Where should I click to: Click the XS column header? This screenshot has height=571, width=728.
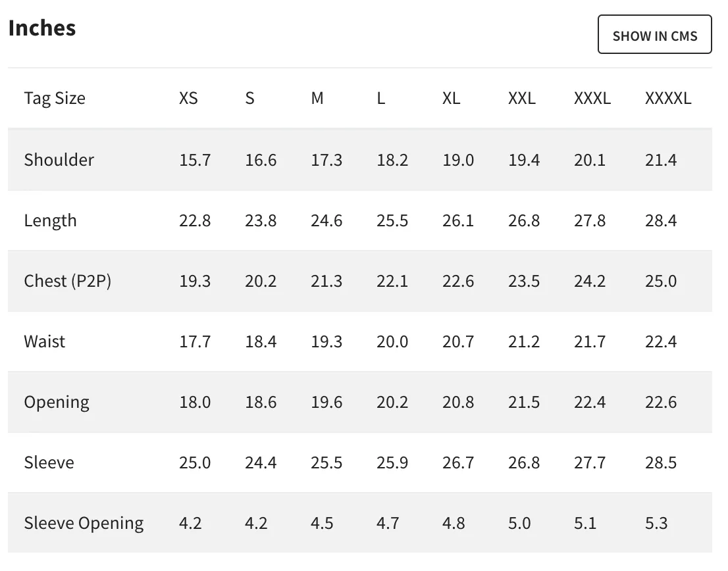point(188,98)
